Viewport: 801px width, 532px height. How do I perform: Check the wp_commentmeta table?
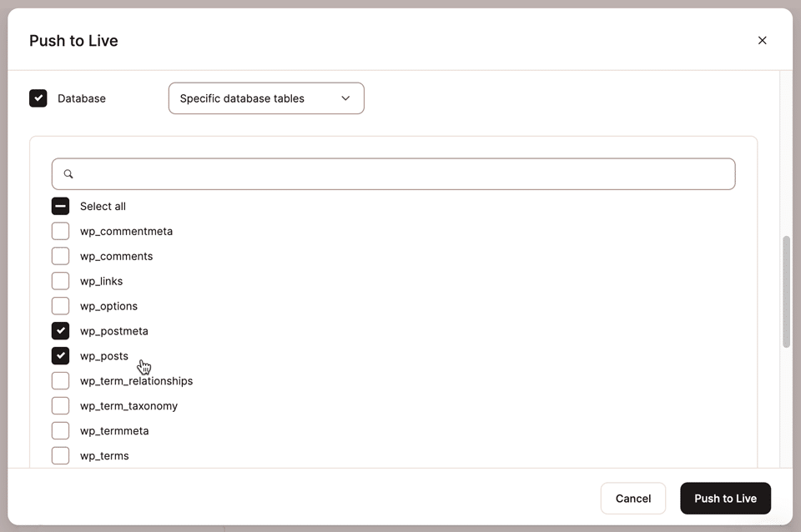60,231
